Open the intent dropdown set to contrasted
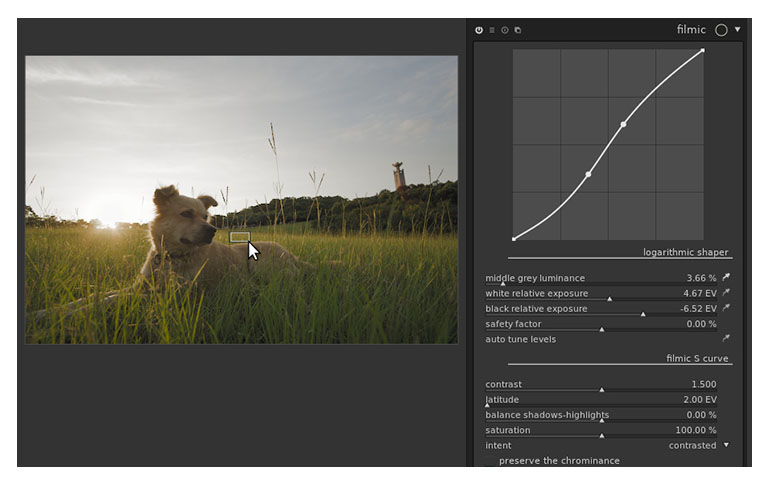 coord(698,446)
